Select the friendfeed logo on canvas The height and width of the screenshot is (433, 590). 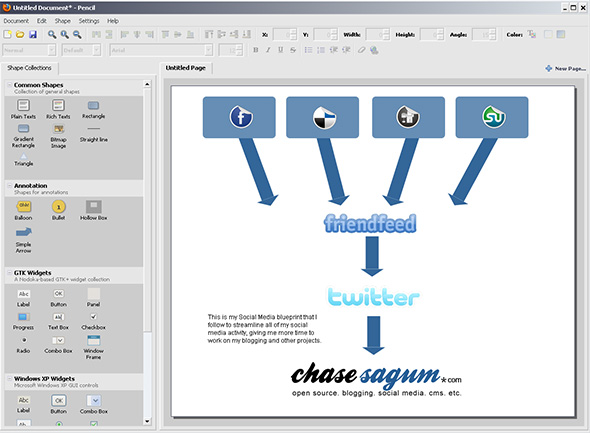(x=370, y=223)
